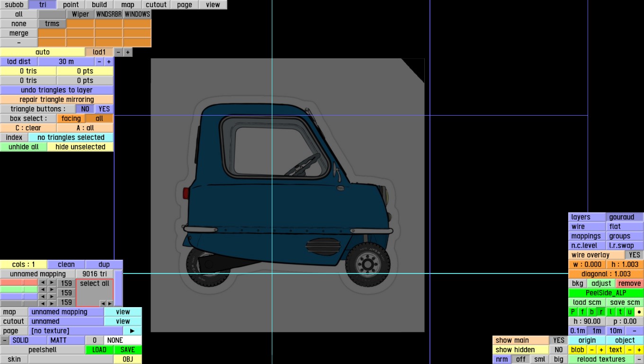Click the select all mapping box

coord(95,293)
